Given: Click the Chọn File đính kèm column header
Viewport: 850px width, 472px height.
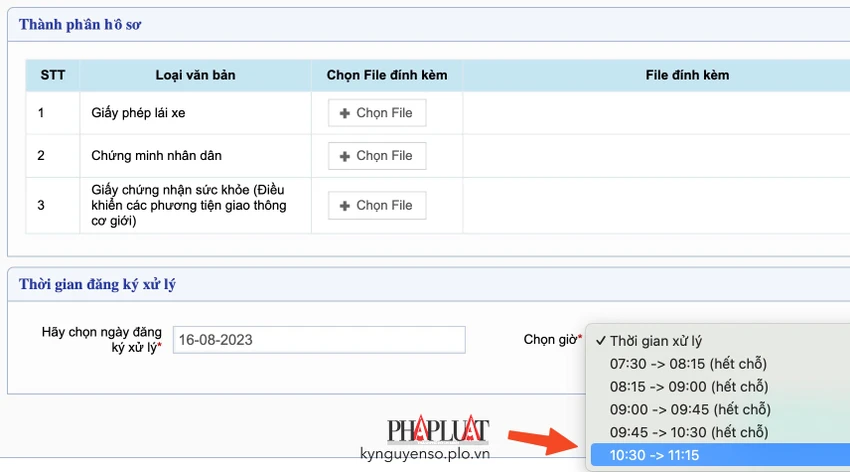Looking at the screenshot, I should (x=387, y=75).
